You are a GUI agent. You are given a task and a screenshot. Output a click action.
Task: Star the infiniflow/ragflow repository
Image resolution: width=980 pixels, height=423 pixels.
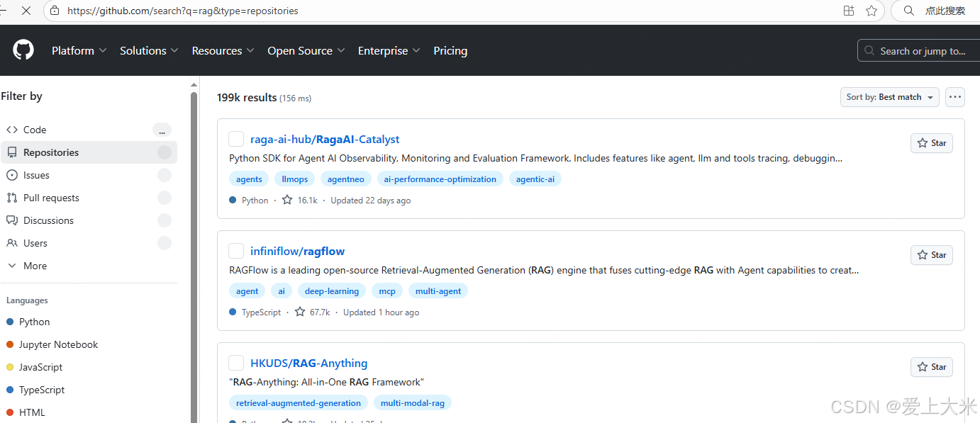coord(932,255)
